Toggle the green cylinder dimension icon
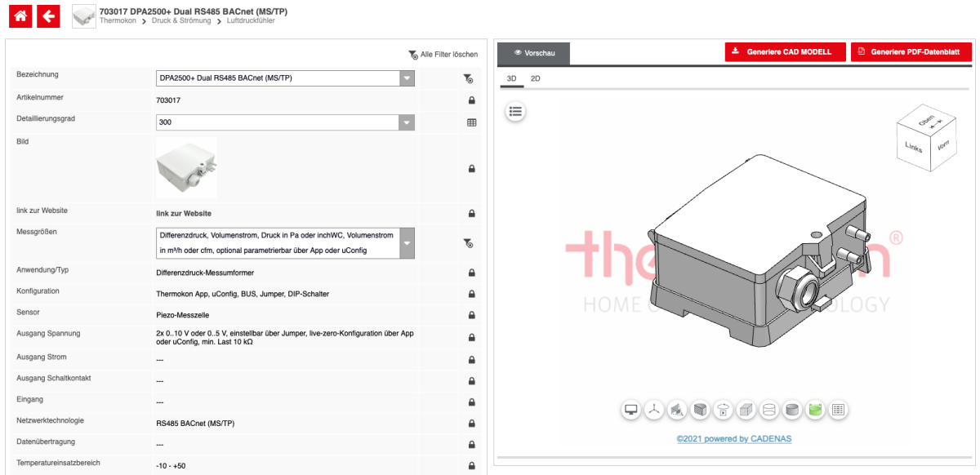Screen dimensions: 980x475 coord(814,410)
